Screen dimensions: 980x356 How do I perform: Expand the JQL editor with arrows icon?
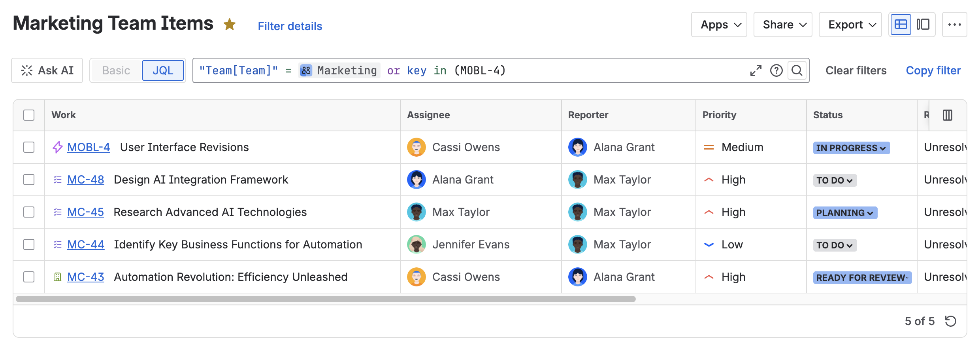coord(756,70)
